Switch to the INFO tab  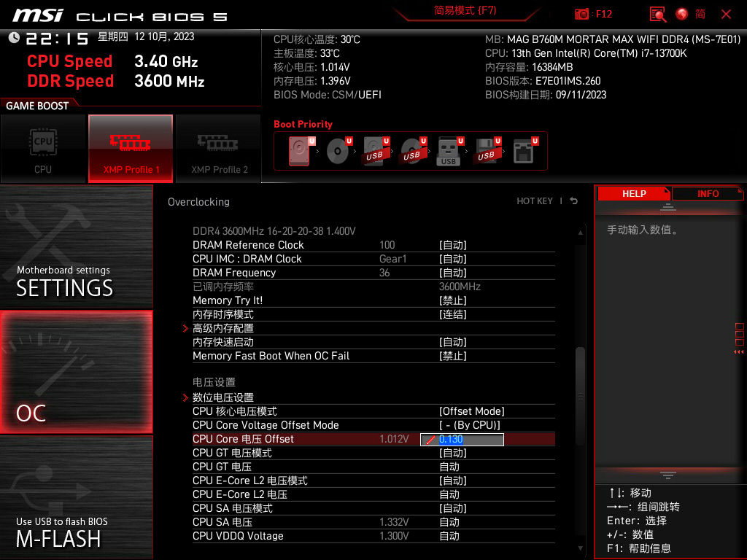[x=708, y=194]
